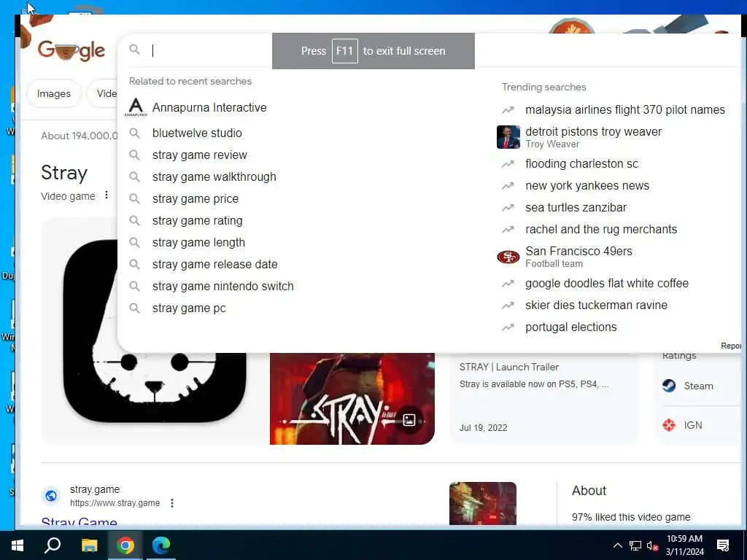Click the Annapurna logo icon
The image size is (747, 560).
coord(136,108)
